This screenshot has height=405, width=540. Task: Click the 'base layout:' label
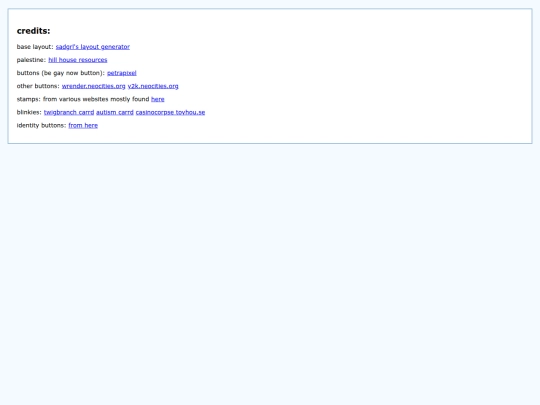tap(35, 46)
